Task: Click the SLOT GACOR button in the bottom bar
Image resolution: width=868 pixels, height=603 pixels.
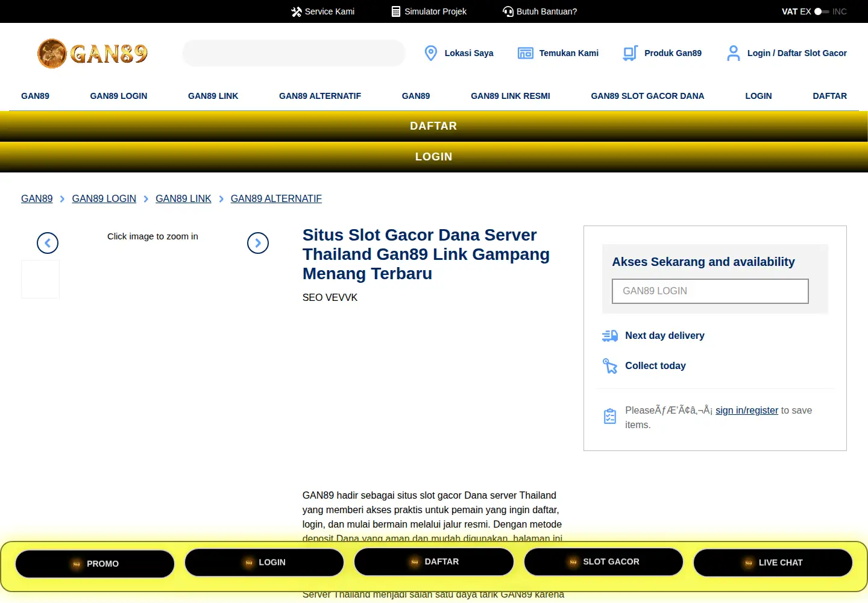Action: (603, 562)
